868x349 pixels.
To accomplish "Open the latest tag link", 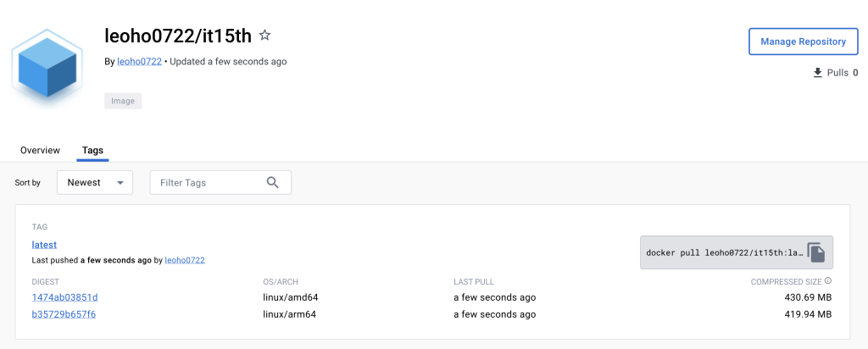I will click(44, 245).
